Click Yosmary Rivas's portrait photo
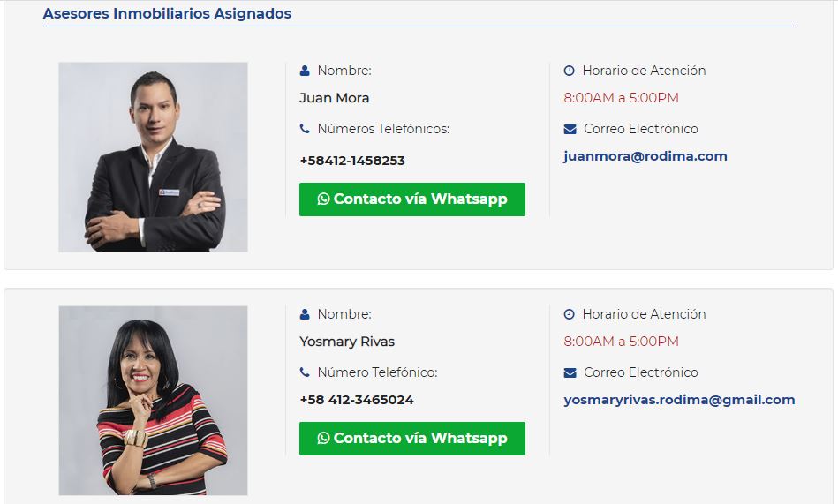This screenshot has height=504, width=838. point(153,401)
